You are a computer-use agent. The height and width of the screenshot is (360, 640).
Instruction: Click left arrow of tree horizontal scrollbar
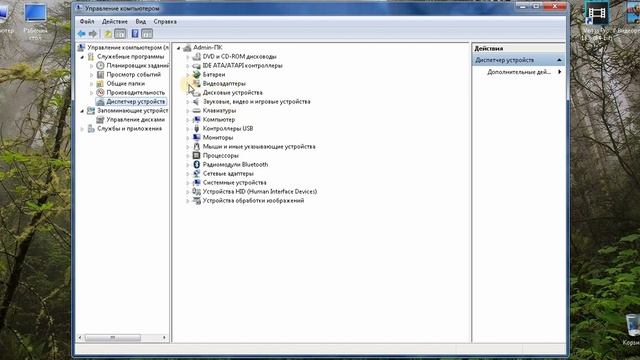(x=80, y=338)
